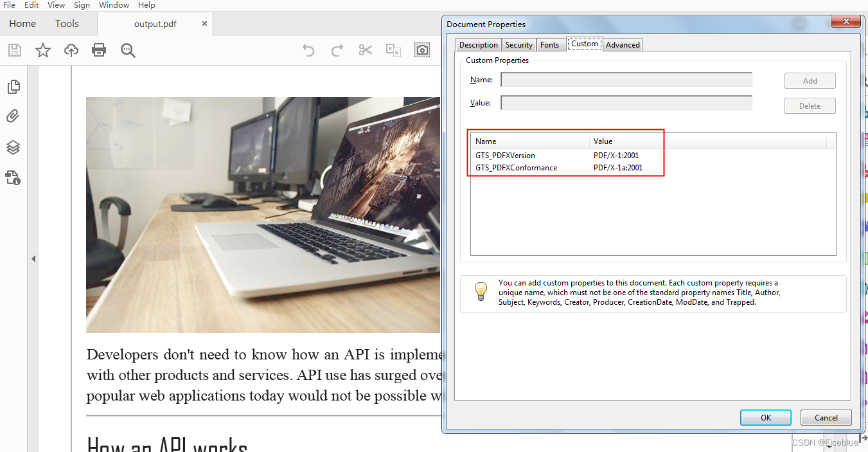Close the output.pdf tab

tap(204, 24)
